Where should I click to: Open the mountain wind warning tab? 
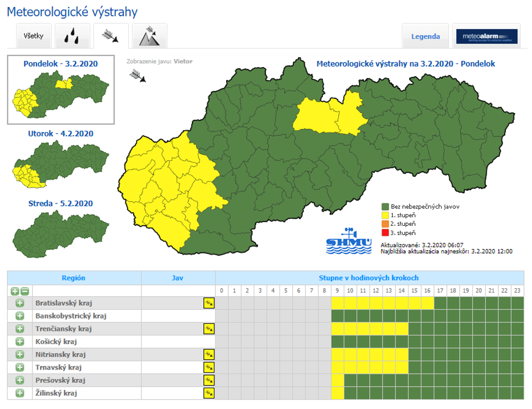click(149, 36)
